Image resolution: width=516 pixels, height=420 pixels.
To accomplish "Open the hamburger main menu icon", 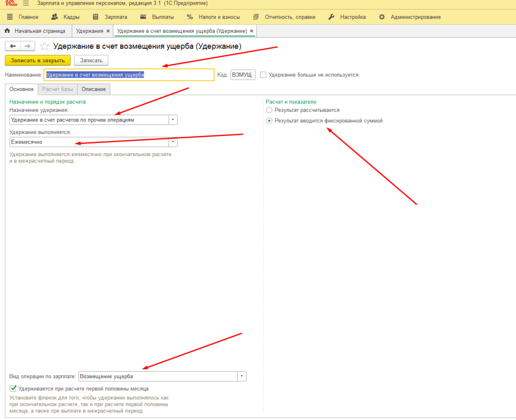I will coord(26,4).
